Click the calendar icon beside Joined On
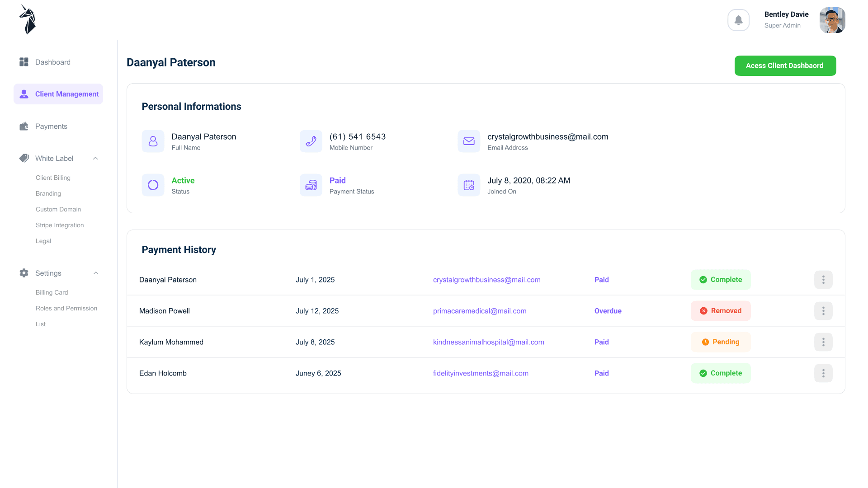Viewport: 868px width, 488px height. point(469,185)
